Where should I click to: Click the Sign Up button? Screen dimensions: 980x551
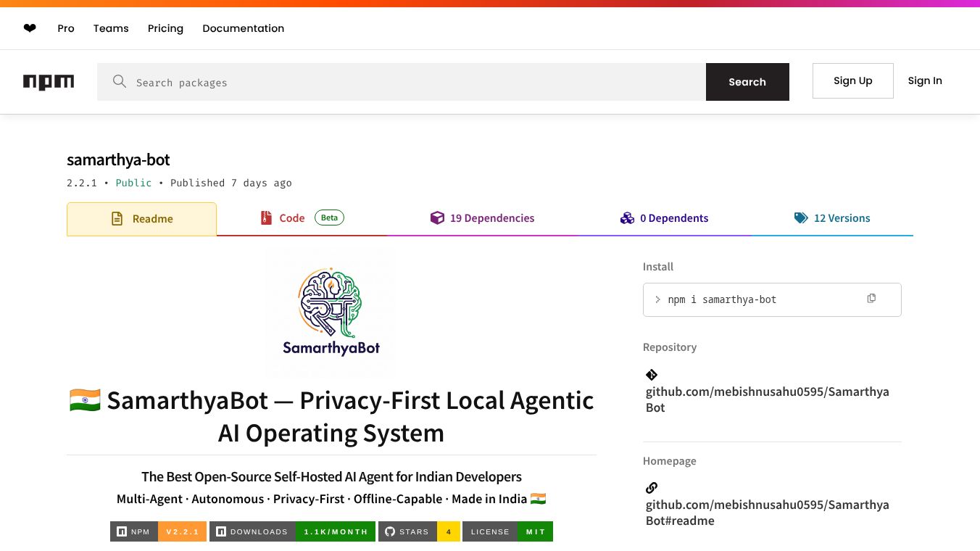[852, 80]
